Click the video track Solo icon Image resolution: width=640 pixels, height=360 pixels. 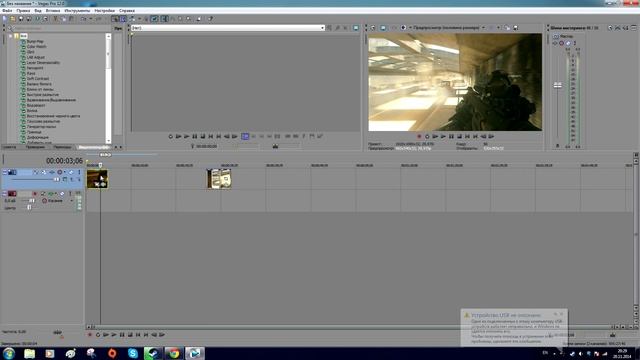coord(79,172)
